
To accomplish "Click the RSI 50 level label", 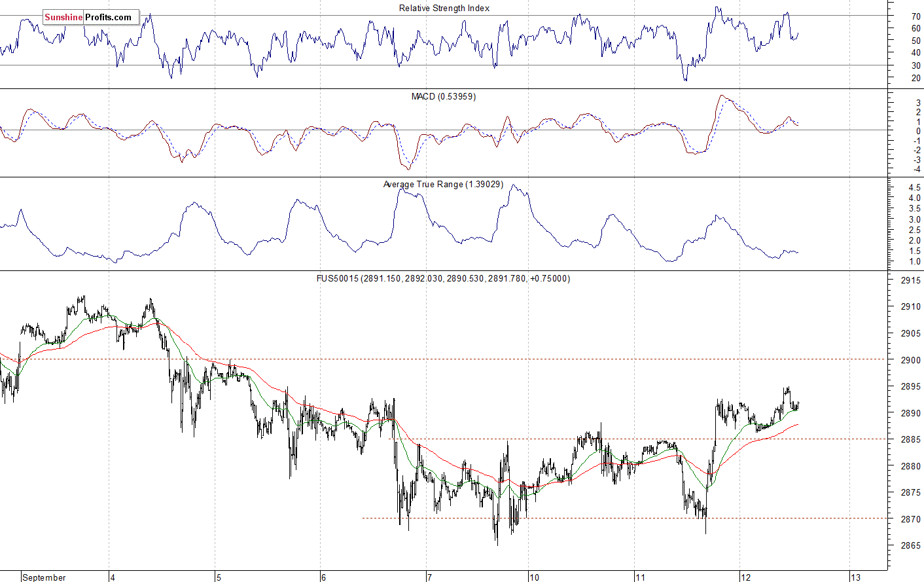I will (916, 41).
